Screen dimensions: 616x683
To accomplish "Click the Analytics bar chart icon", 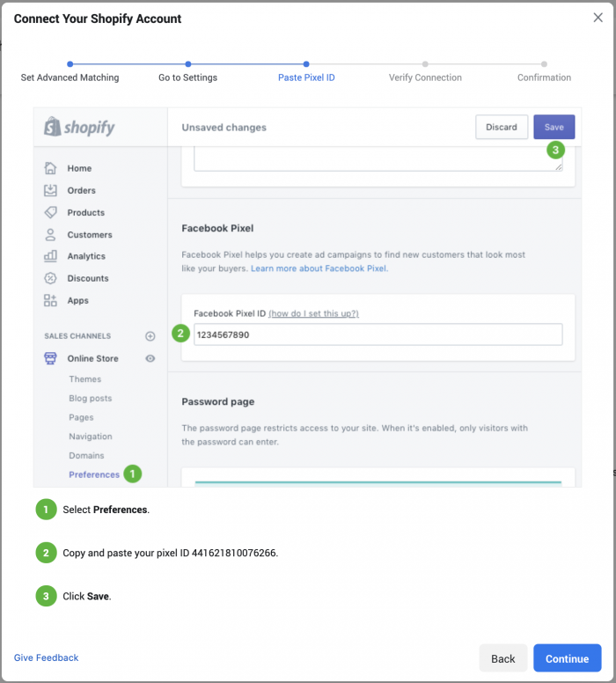I will tap(50, 256).
